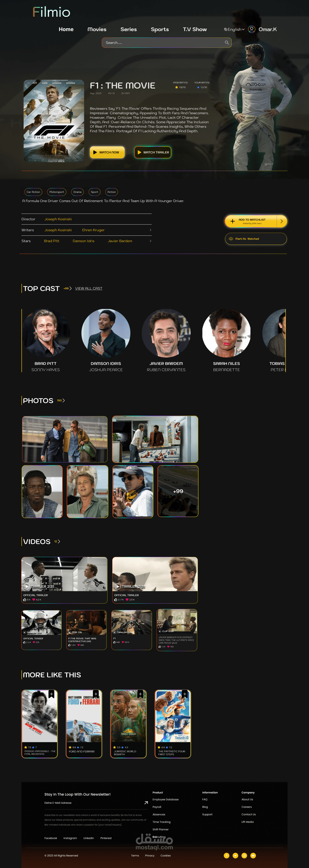Expand the Writers row chevron
Image resolution: width=309 pixels, height=868 pixels.
pos(150,230)
